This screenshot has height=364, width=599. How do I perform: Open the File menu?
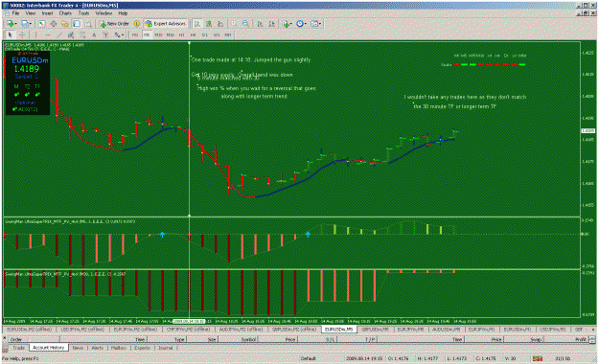15,13
